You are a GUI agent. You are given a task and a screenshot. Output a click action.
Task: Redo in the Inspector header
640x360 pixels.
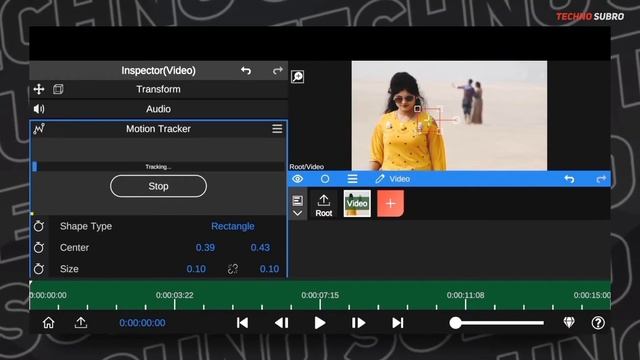point(278,71)
